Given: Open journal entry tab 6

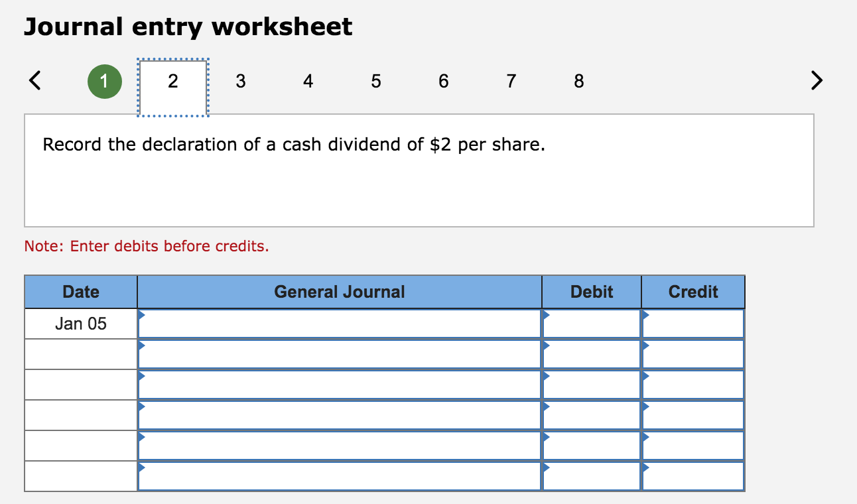Looking at the screenshot, I should coord(444,81).
